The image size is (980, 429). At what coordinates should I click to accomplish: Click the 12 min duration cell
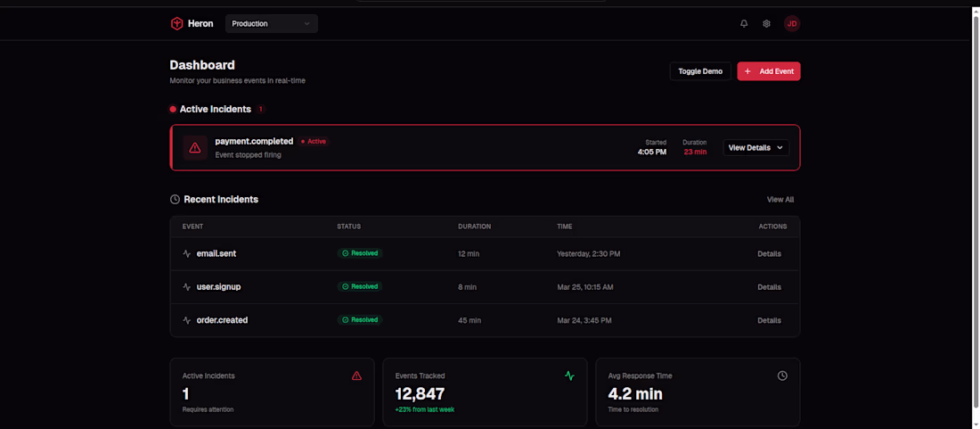coord(469,254)
